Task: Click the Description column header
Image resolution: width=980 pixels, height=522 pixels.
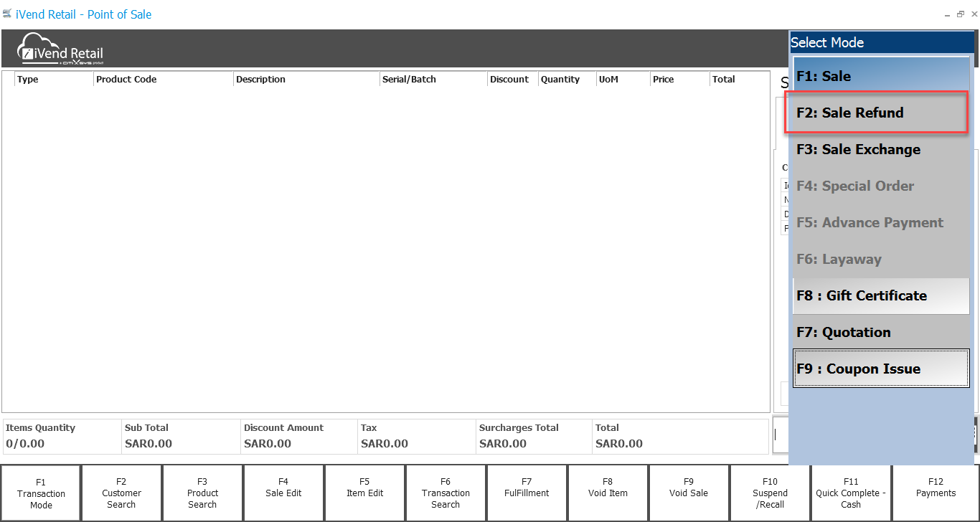Action: [307, 80]
